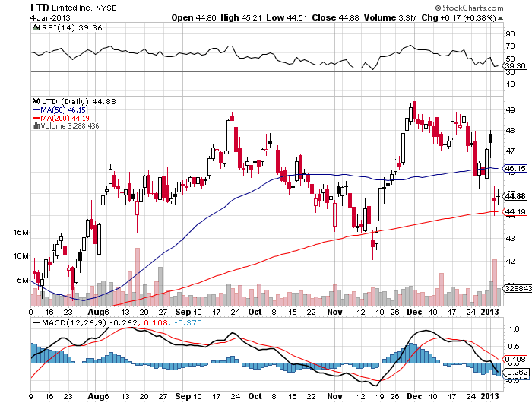Click the 44.19 red price tag on right axis
The image size is (532, 403).
click(515, 212)
